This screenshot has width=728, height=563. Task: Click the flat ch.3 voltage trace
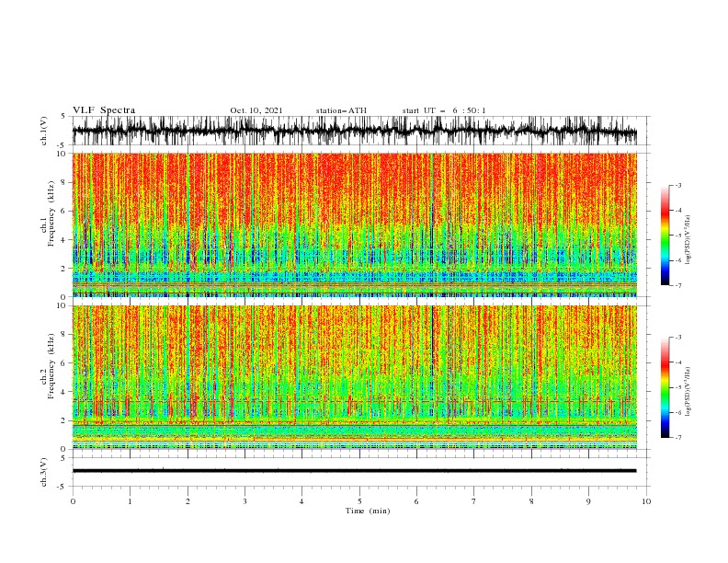354,471
